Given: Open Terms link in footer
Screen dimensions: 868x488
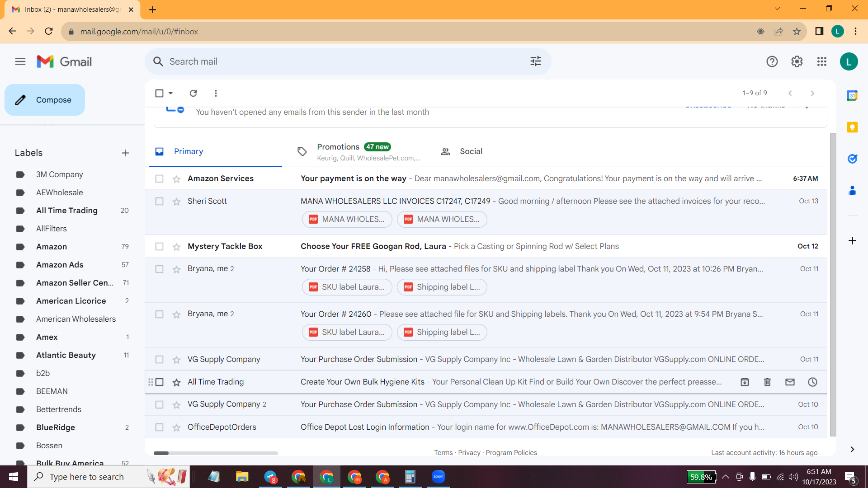Looking at the screenshot, I should point(443,453).
